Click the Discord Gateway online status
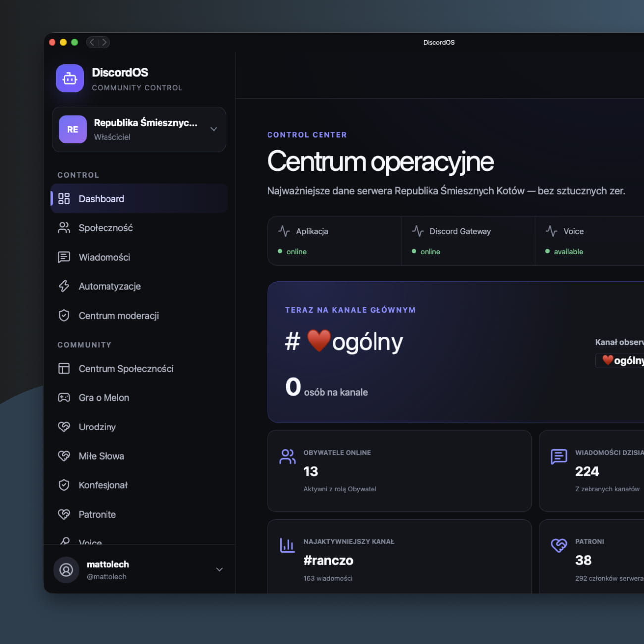 click(430, 252)
